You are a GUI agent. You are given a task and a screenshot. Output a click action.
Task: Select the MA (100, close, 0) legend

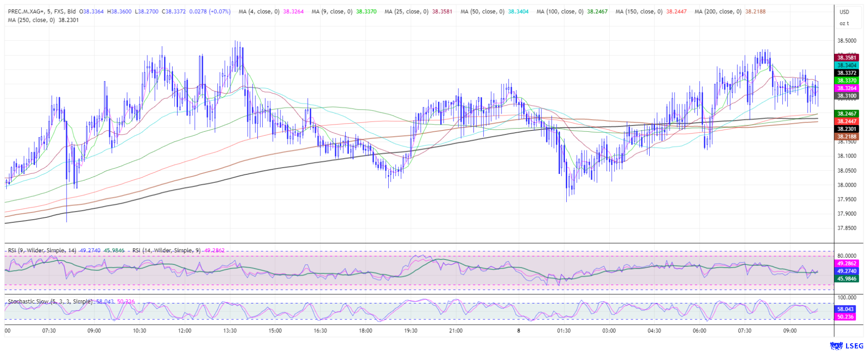click(x=559, y=11)
